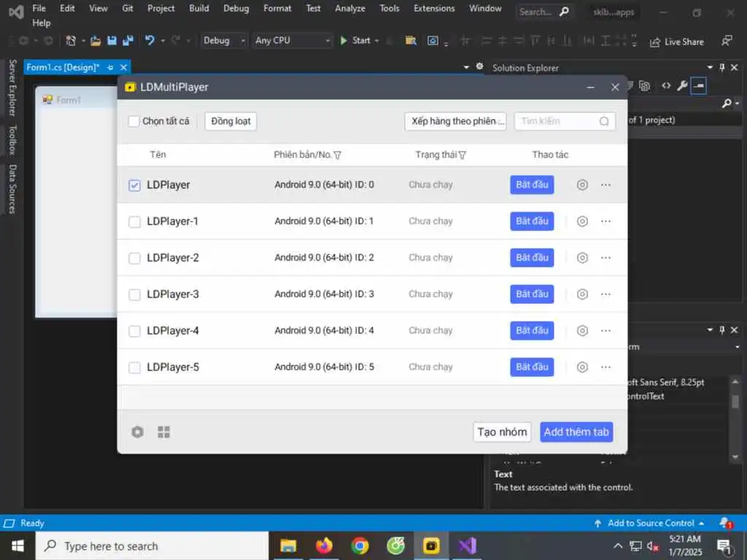Filter by Phiên bản/No. funnel icon
Image resolution: width=747 pixels, height=560 pixels.
click(x=337, y=155)
